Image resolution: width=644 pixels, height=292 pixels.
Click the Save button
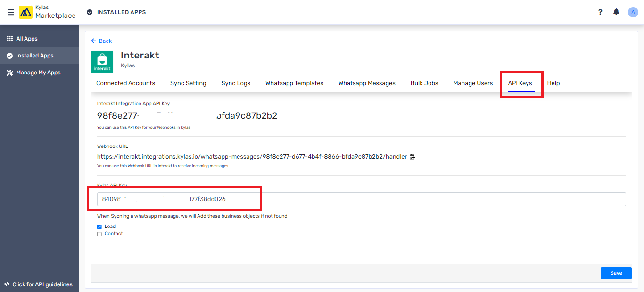pos(616,273)
